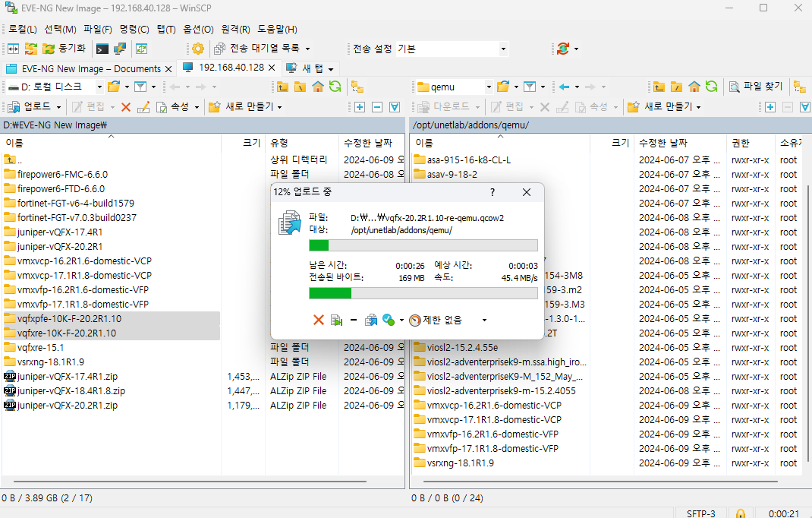This screenshot has width=812, height=518.
Task: Open the console terminal icon
Action: 102,49
